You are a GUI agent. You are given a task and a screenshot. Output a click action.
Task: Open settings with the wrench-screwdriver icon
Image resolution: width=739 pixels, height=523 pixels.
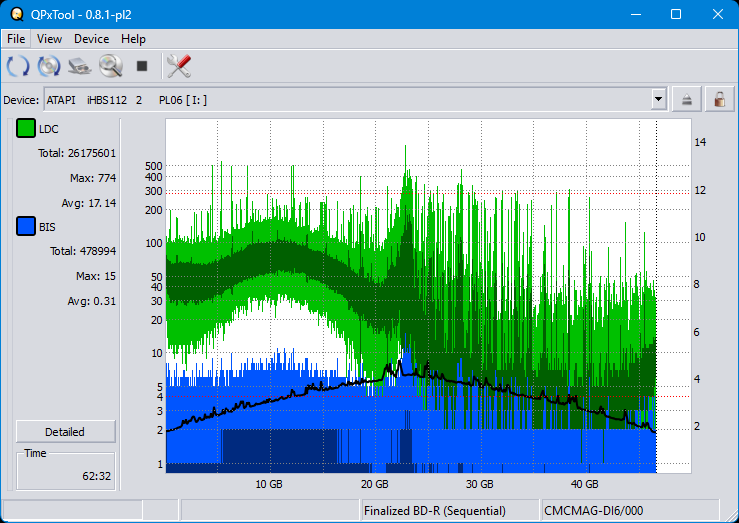pos(179,67)
